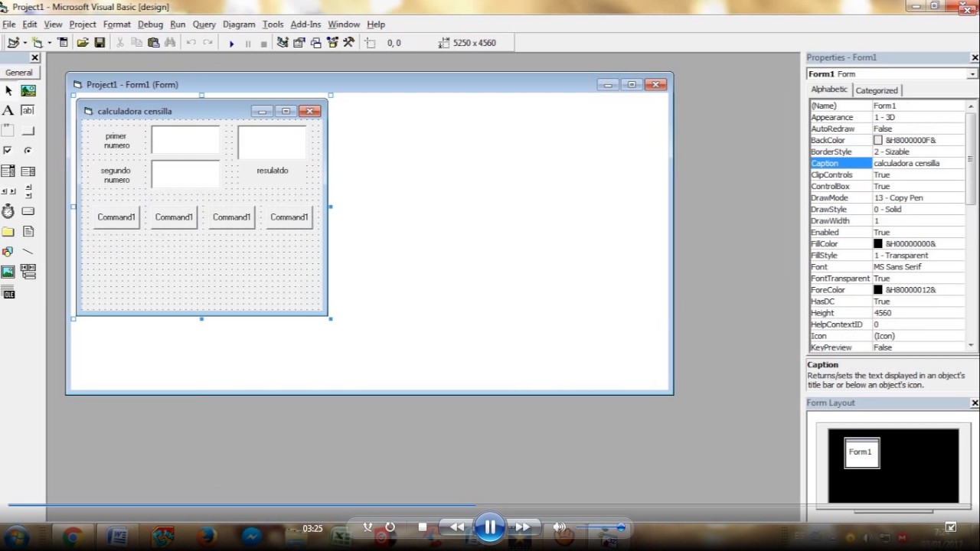The image size is (980, 551).
Task: Click the text box beside 'segundo numero'
Action: (186, 174)
